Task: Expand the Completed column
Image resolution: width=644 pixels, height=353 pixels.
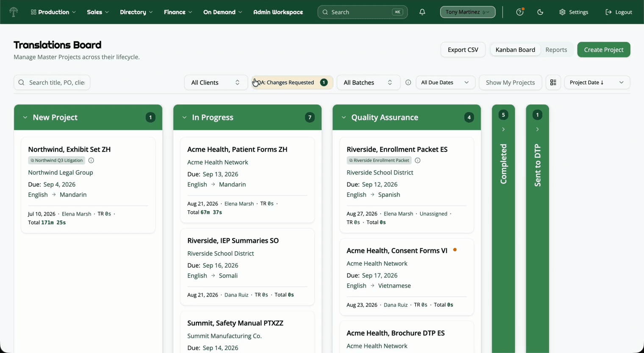Action: 503,129
